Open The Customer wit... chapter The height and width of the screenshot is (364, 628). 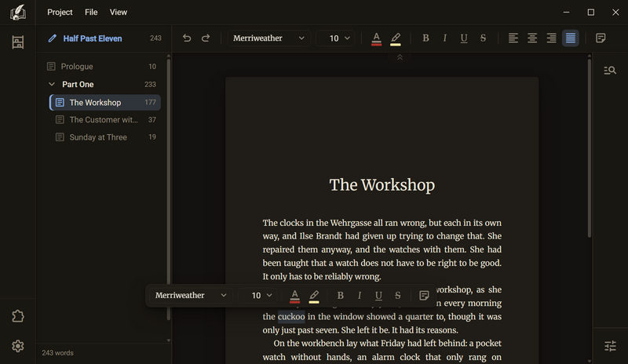105,120
